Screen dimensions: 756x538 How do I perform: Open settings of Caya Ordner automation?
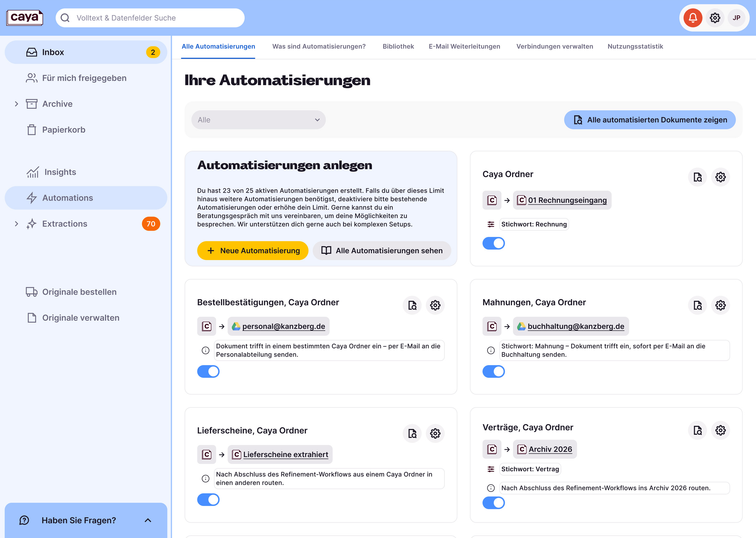(720, 177)
